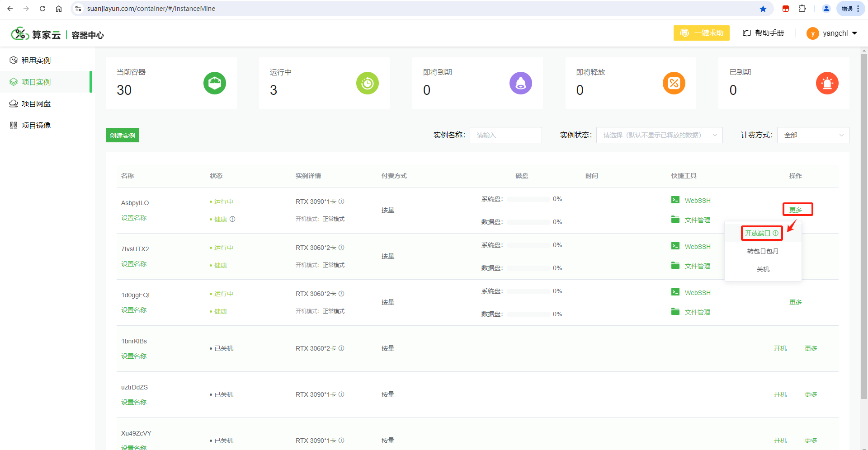The image size is (868, 450).
Task: Click AsbpyILO 系统盘 usage bar
Action: 528,199
